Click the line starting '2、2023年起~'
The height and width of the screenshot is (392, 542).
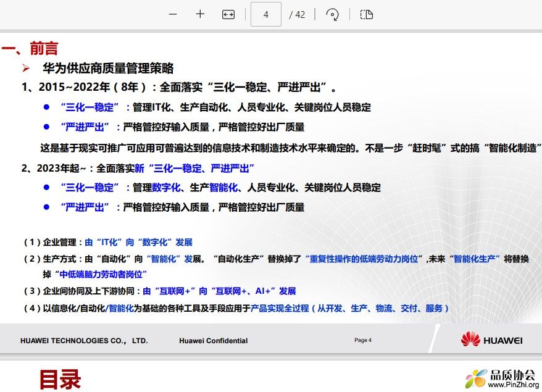[138, 169]
